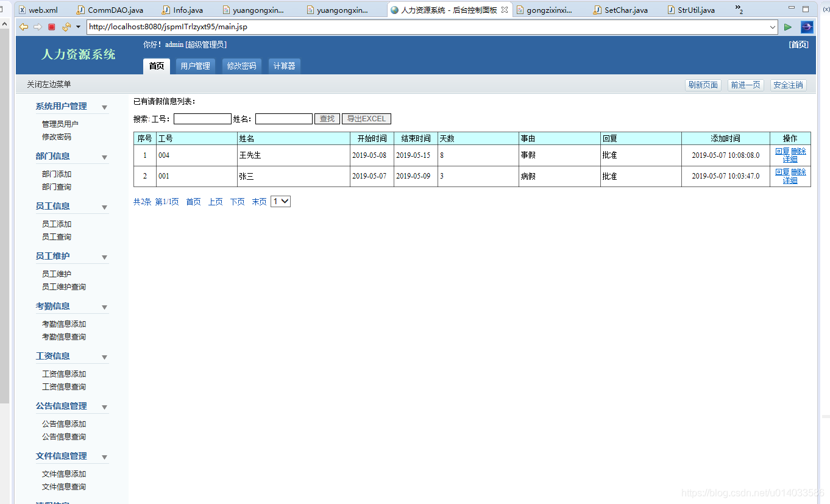Screen dimensions: 830x504
Task: Open the 计算器 navigation tab
Action: pyautogui.click(x=284, y=66)
